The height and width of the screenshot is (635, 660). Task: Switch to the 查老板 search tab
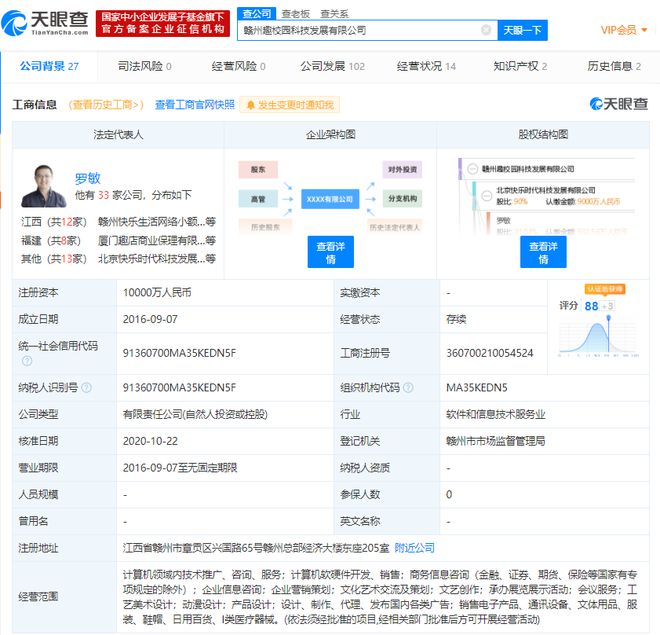294,13
